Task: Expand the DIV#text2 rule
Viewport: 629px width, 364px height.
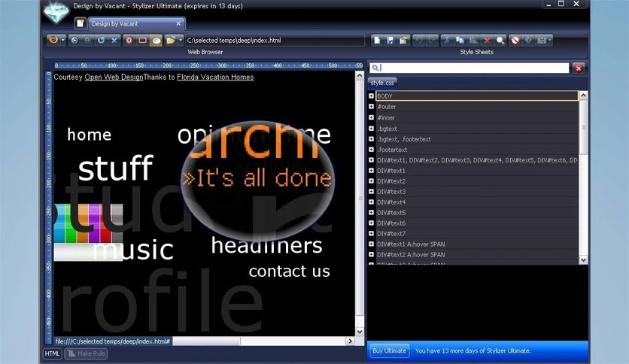Action: [x=372, y=180]
